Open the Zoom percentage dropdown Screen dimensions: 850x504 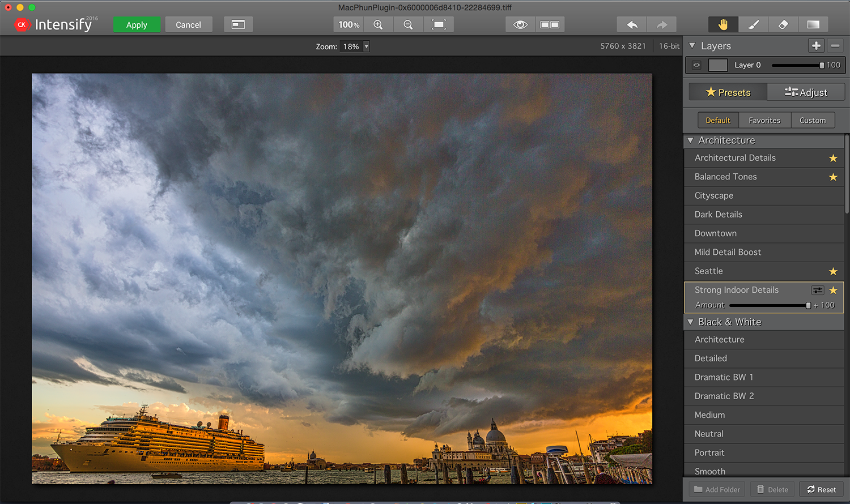coord(366,46)
